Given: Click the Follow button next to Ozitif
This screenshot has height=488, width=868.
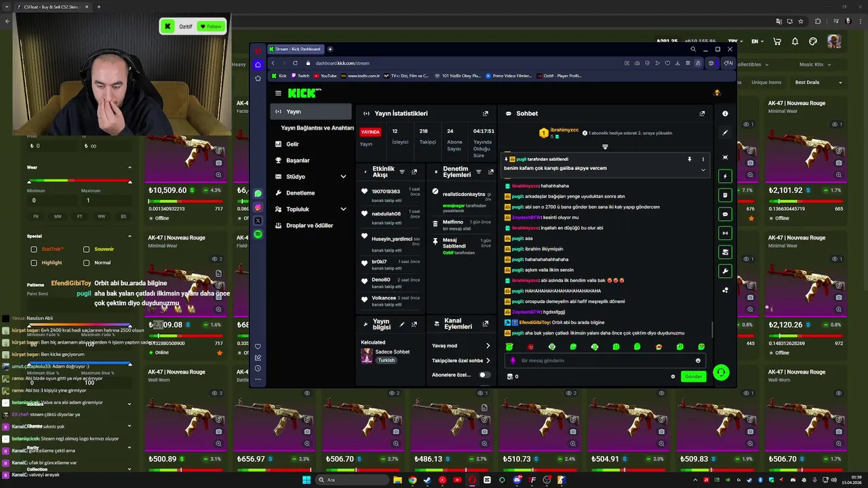Looking at the screenshot, I should [211, 26].
